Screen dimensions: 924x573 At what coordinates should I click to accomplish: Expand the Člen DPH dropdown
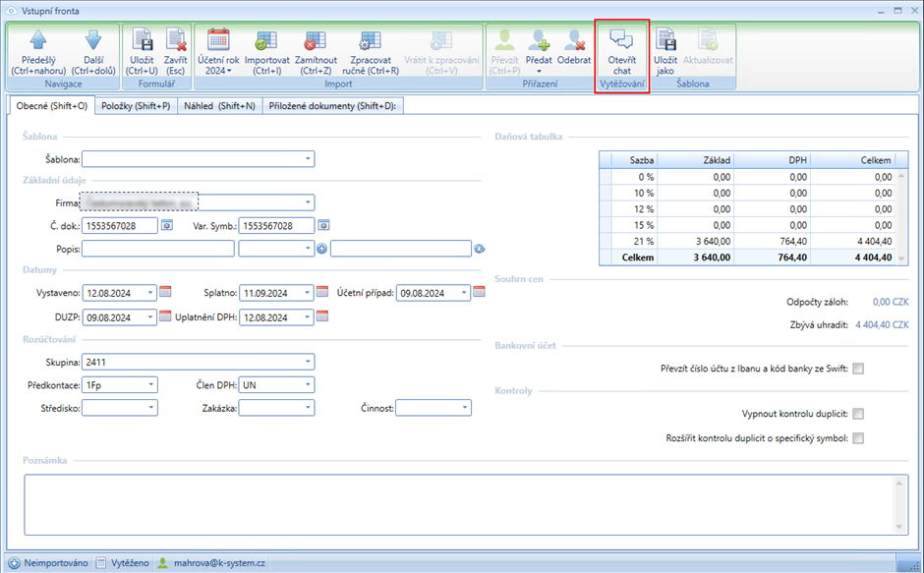[308, 384]
